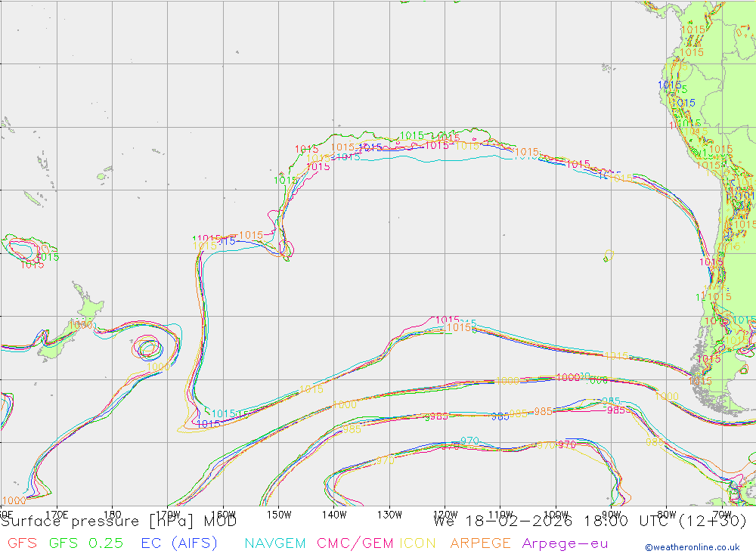Select the 150W longitude label
This screenshot has height=554, width=756.
[278, 514]
